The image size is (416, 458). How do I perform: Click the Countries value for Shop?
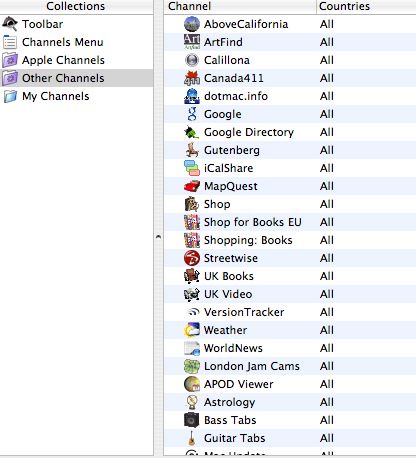327,204
